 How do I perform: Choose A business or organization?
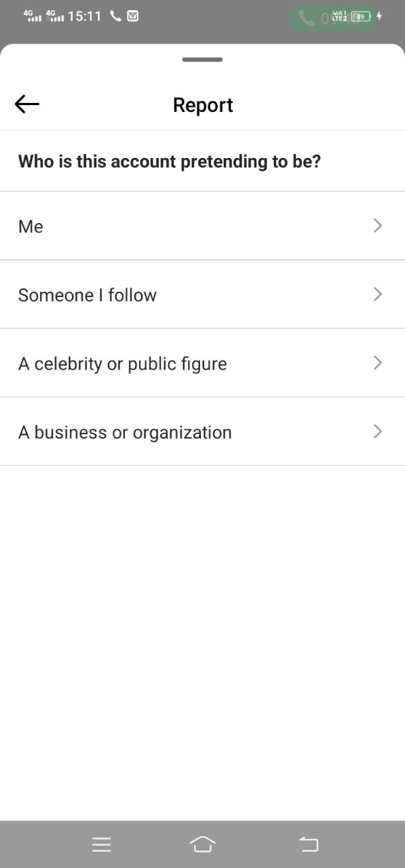[x=202, y=431]
